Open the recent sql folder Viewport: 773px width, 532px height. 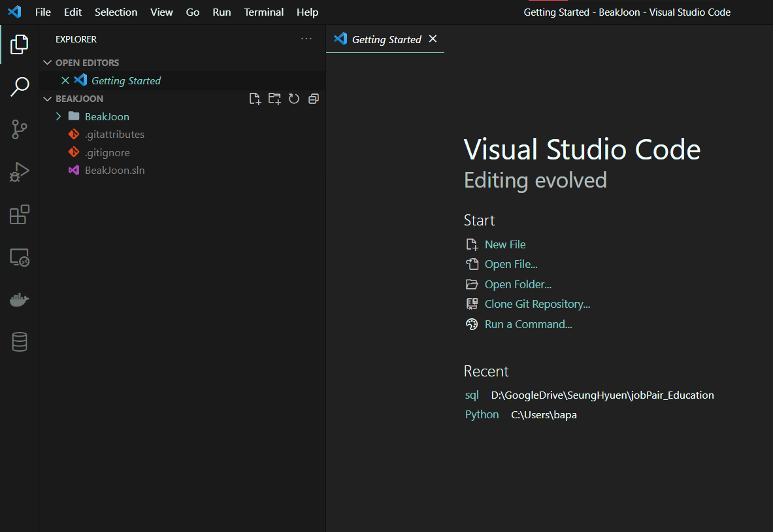(472, 395)
